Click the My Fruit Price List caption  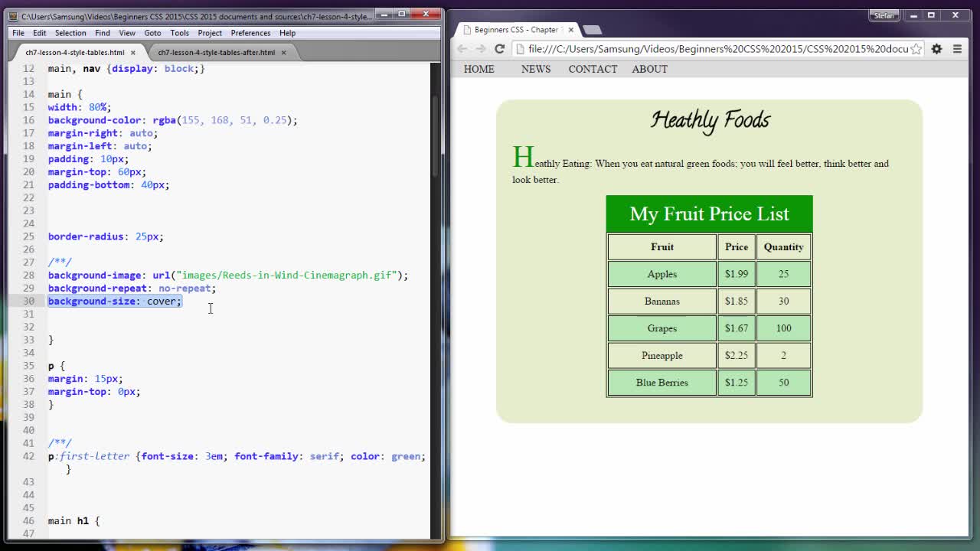[709, 214]
